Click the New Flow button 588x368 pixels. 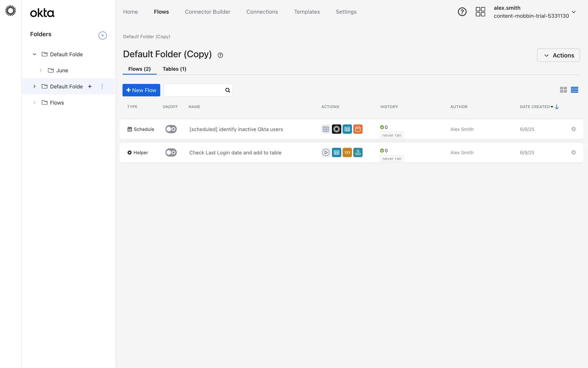141,90
